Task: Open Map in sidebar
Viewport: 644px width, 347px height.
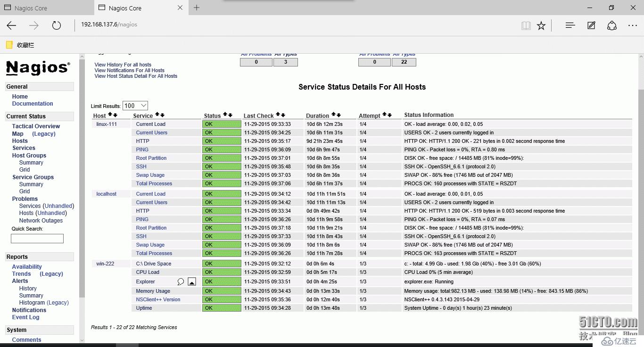Action: [x=17, y=134]
